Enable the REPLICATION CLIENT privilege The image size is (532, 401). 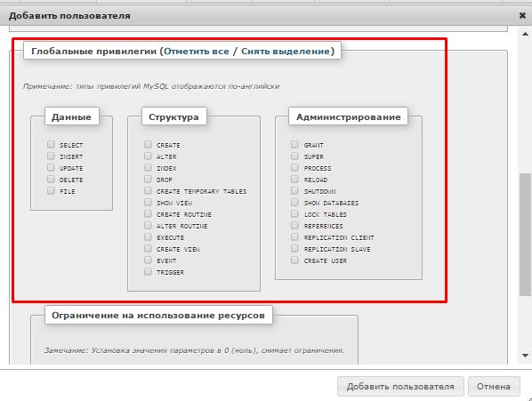pyautogui.click(x=294, y=237)
